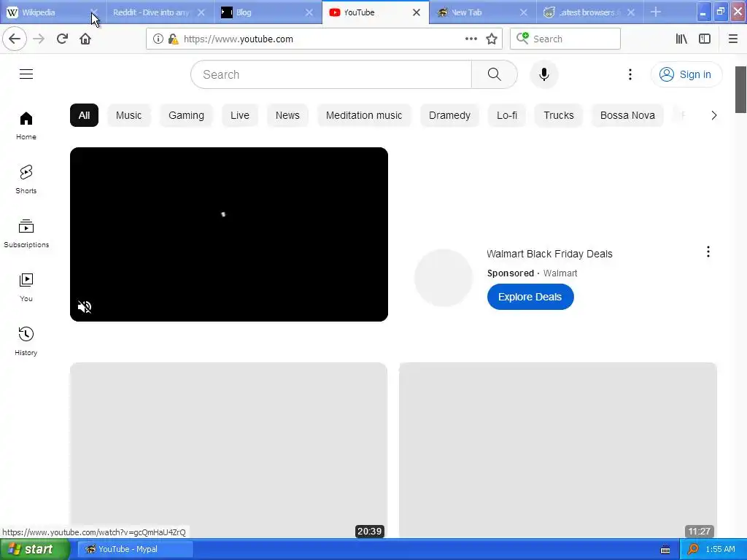This screenshot has width=747, height=560.
Task: Click the magnifier icon in system tray
Action: (x=693, y=549)
